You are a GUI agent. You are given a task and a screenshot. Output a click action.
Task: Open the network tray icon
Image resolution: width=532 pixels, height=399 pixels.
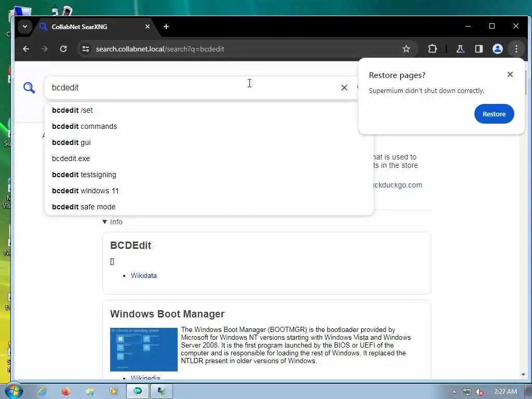coord(467,392)
